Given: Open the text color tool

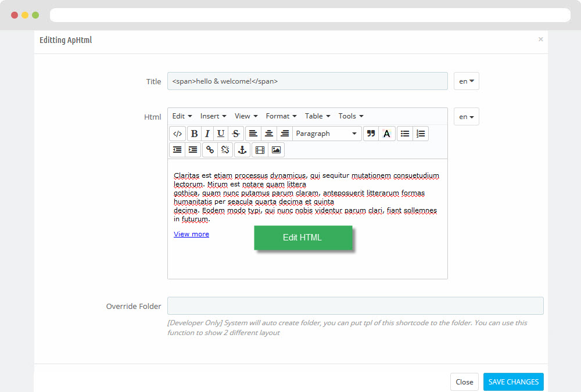Looking at the screenshot, I should [x=386, y=134].
